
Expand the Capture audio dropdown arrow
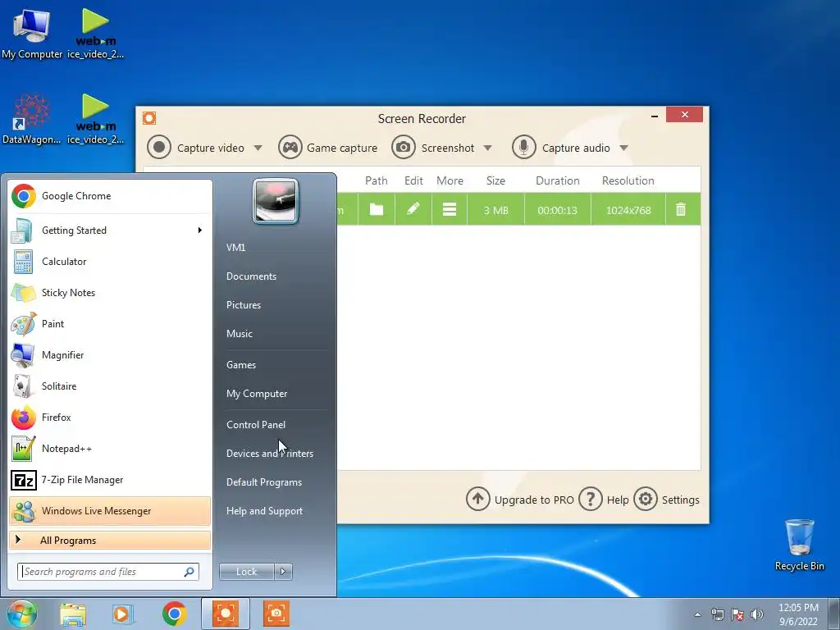tap(623, 148)
